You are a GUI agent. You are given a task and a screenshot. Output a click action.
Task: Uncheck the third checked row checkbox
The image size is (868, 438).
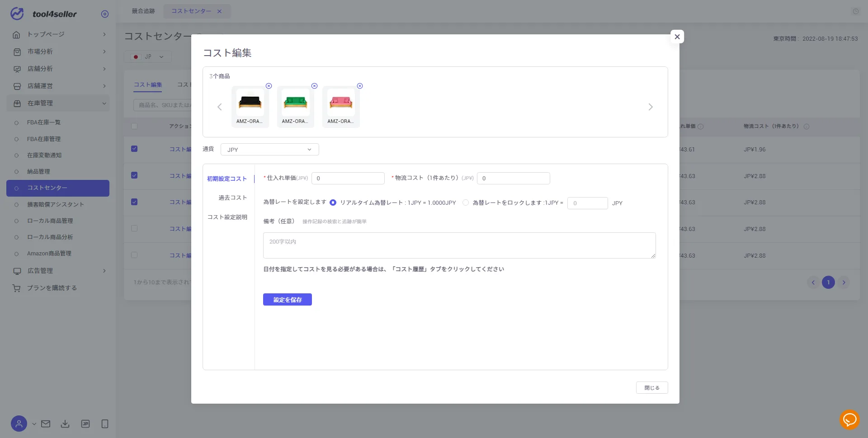click(x=134, y=202)
